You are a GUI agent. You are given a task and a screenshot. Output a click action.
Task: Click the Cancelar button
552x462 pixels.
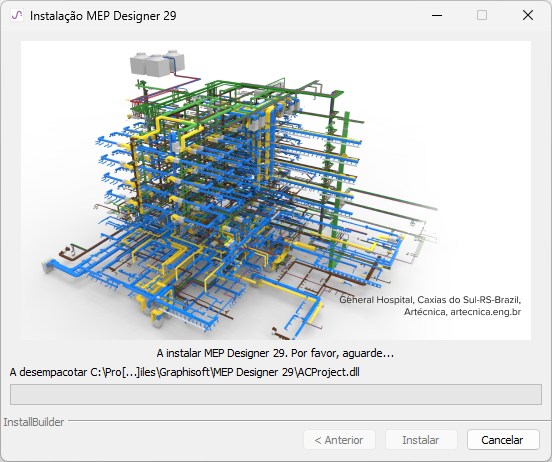503,439
